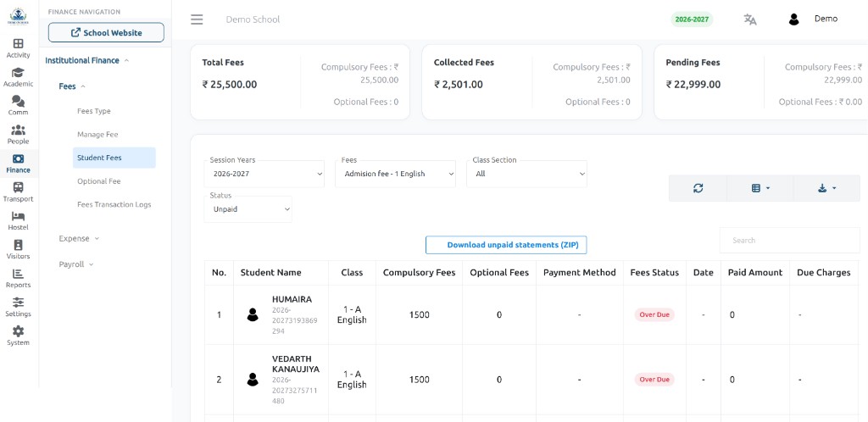The image size is (868, 422).
Task: Open the Comm chat bubbles icon
Action: click(x=19, y=101)
